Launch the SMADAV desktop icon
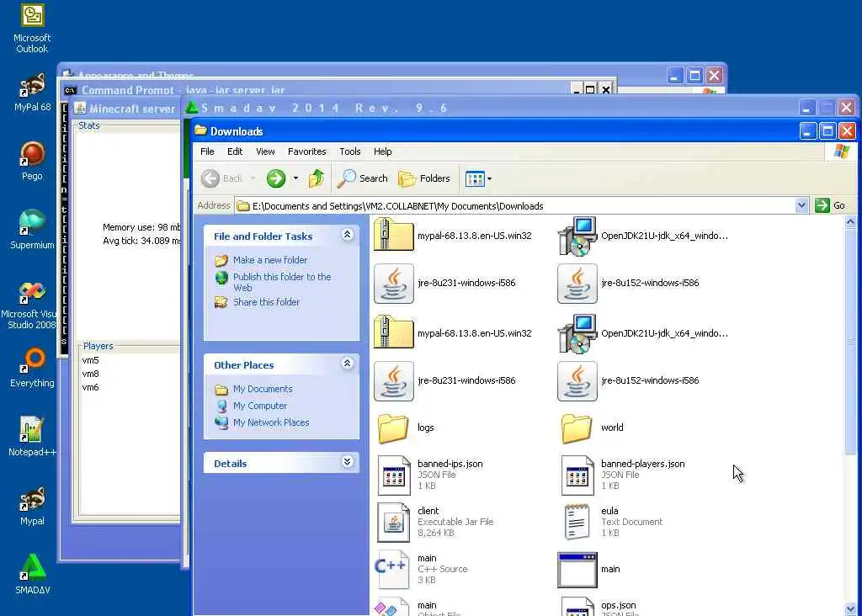 pos(32,574)
